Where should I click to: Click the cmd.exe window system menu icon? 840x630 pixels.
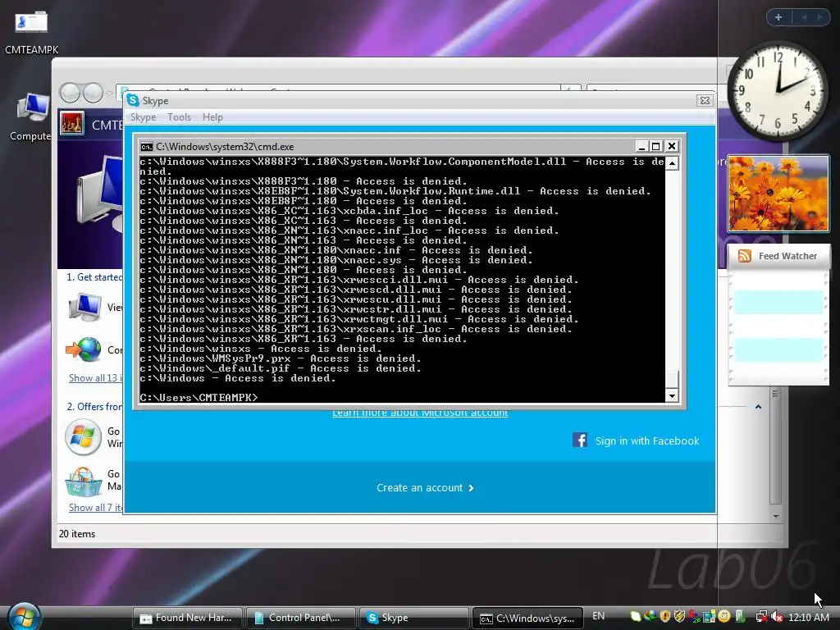click(x=146, y=147)
